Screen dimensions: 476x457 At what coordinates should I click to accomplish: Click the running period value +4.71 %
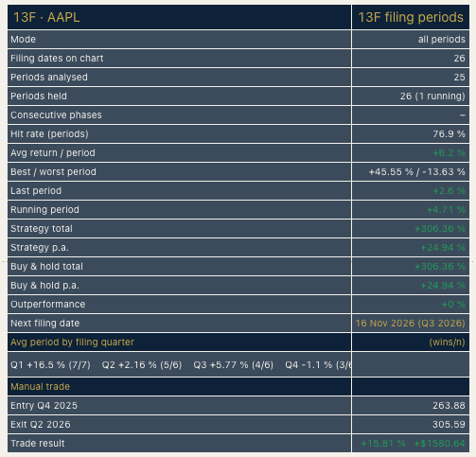[446, 210]
